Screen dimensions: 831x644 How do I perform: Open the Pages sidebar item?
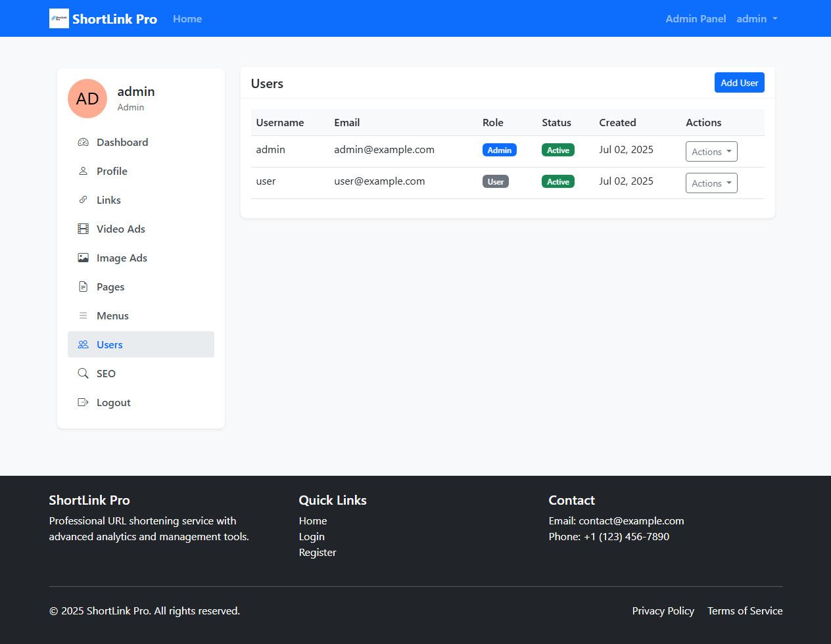click(x=141, y=287)
